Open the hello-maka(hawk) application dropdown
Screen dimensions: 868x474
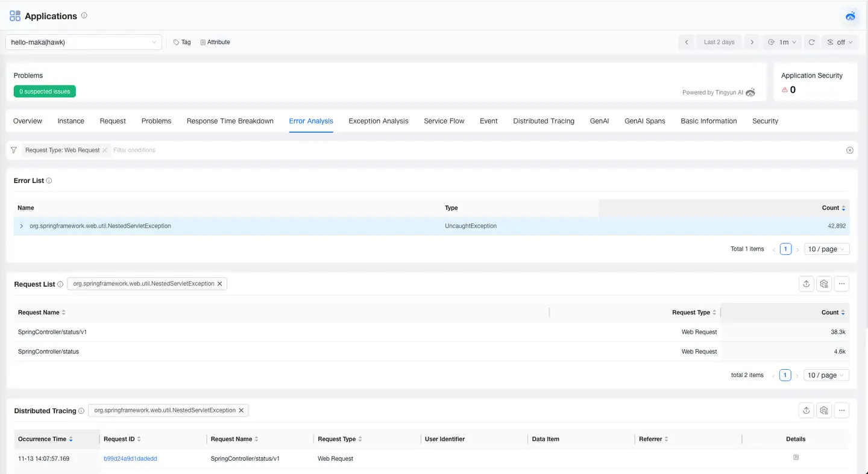coord(84,42)
